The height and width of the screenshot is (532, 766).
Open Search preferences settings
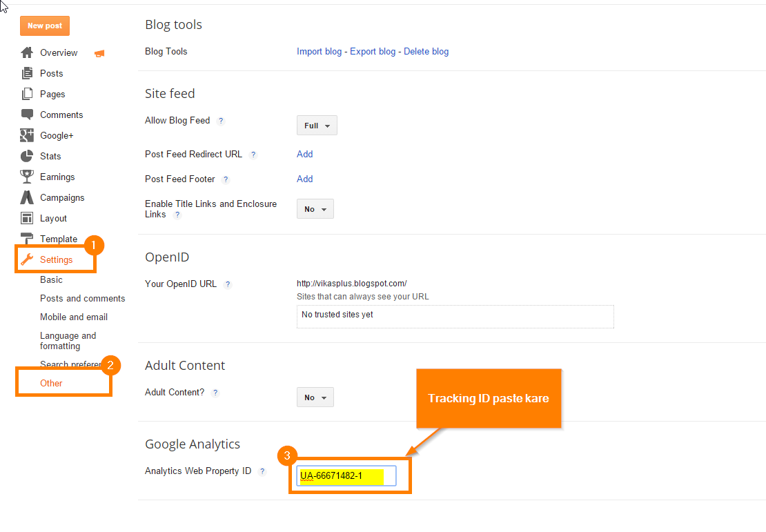pos(70,364)
